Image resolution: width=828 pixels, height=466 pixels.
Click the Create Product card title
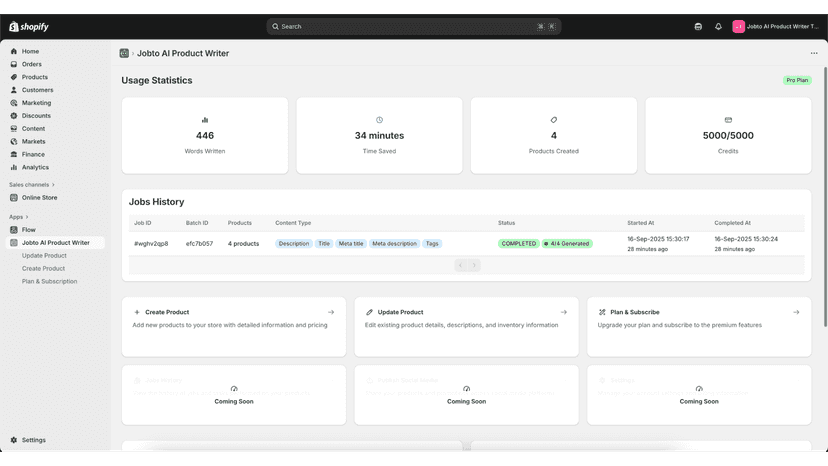click(x=167, y=312)
